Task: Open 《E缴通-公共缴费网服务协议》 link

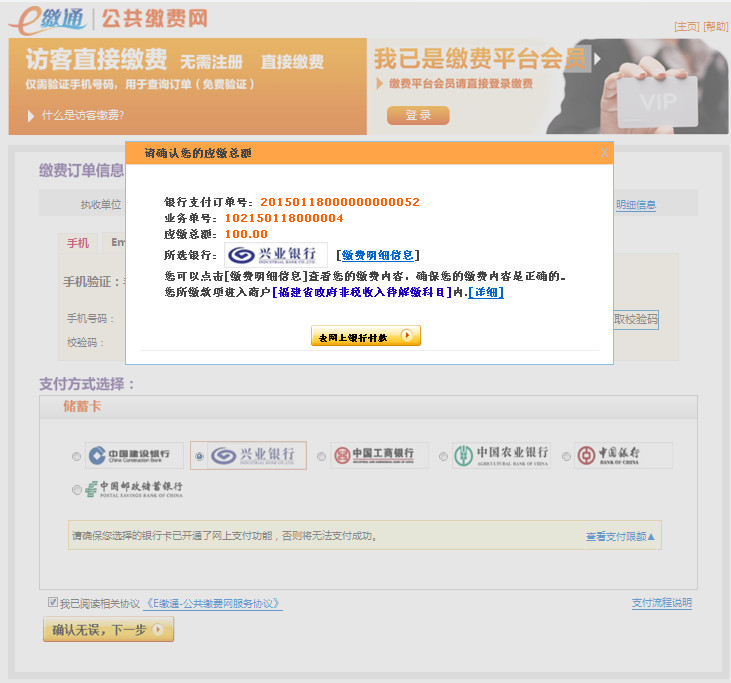Action: [213, 604]
